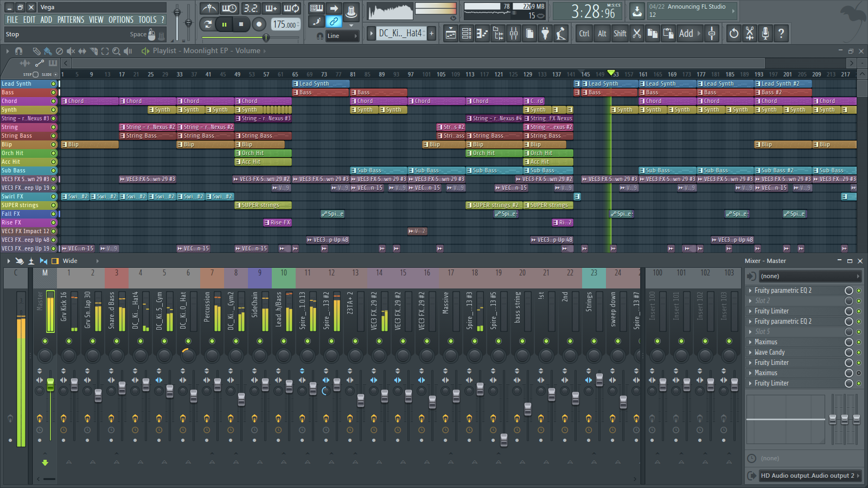Mute the Chord playlist track

tap(53, 101)
